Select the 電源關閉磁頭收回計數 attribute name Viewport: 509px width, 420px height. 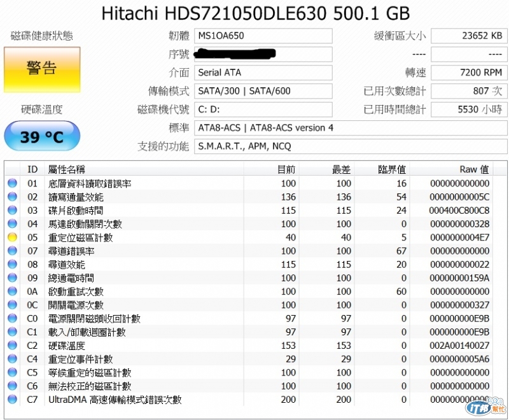tap(94, 319)
